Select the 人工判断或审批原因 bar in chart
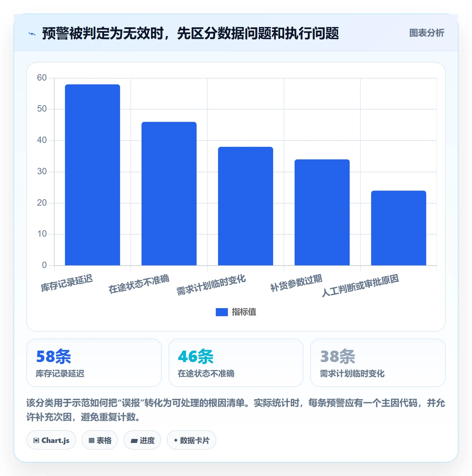 coord(399,228)
